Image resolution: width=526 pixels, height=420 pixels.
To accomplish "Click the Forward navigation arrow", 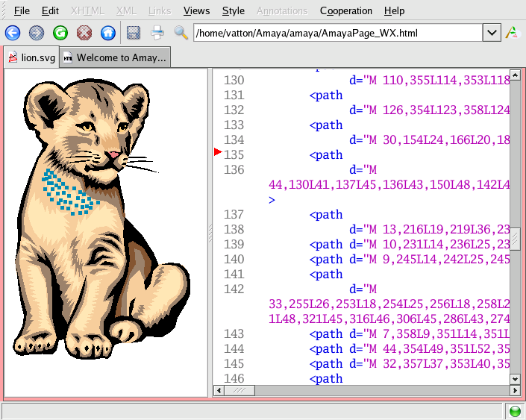I will tap(37, 33).
